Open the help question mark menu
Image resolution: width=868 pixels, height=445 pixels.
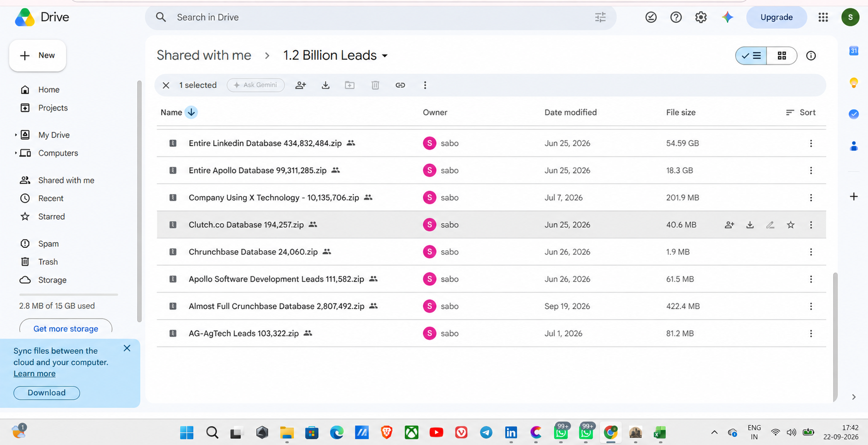676,17
